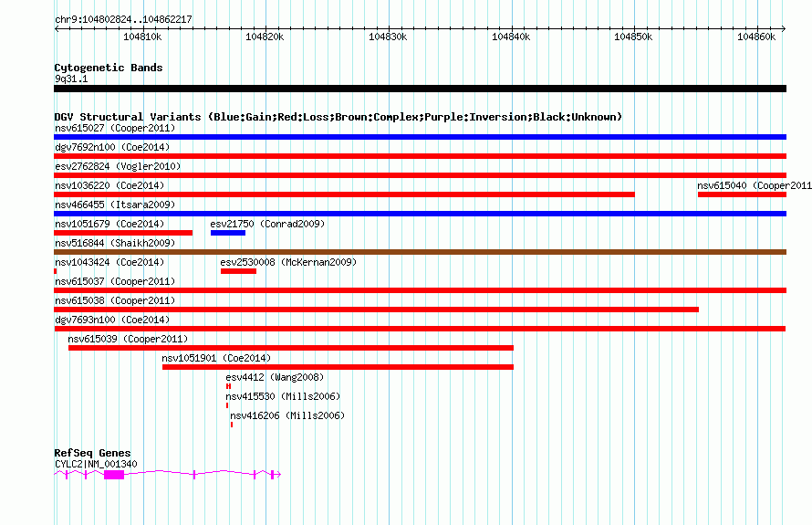Select the tiny red nsv415530 mark
This screenshot has height=525, width=812.
click(227, 405)
